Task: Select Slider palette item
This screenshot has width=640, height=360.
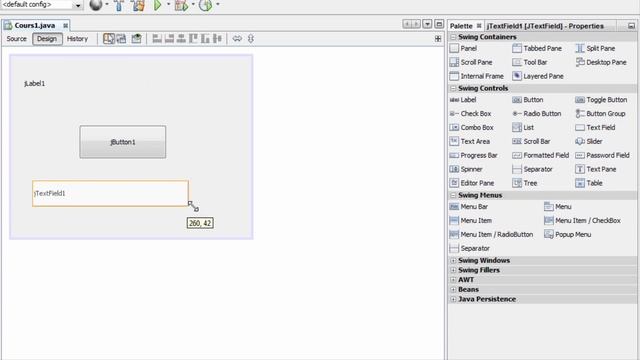Action: 589,141
